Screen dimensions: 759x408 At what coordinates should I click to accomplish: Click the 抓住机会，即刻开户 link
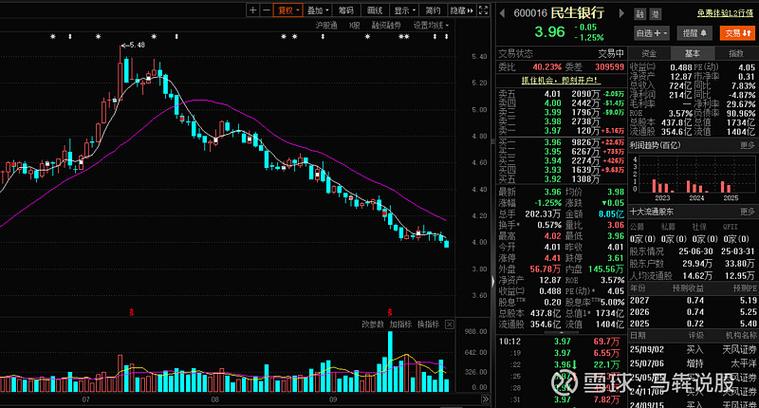pos(560,79)
